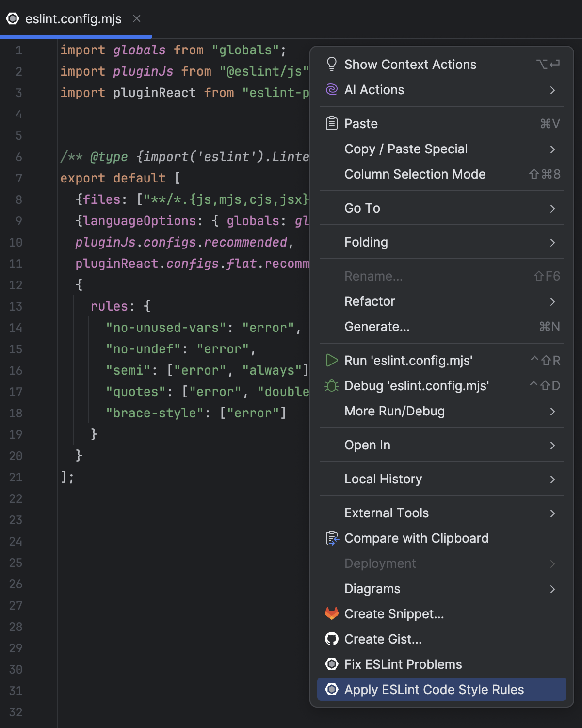Click the Show Context Actions lightbulb icon
Screen dimensions: 582x728
click(332, 64)
